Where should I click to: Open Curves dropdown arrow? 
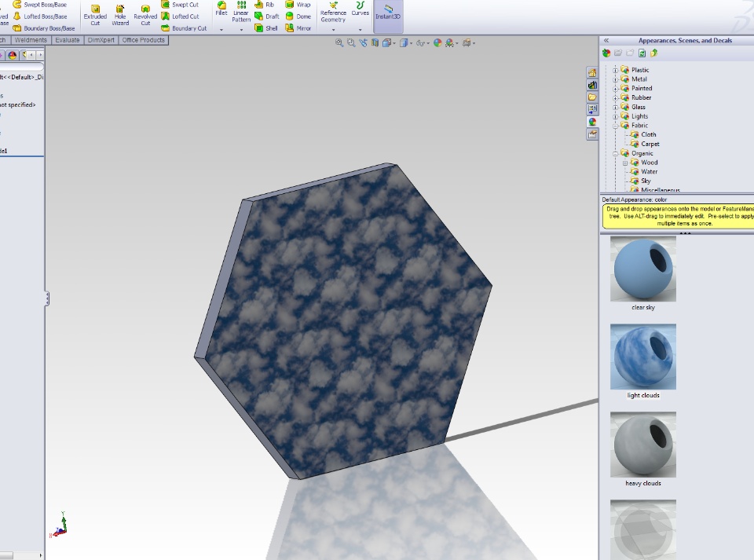pos(361,30)
